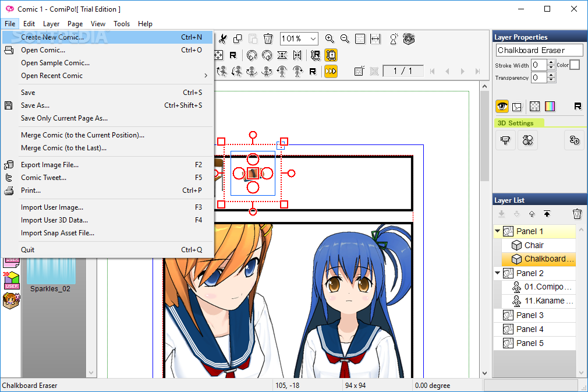Click the toolbar Delete trash can icon
588x392 pixels.
(x=268, y=38)
